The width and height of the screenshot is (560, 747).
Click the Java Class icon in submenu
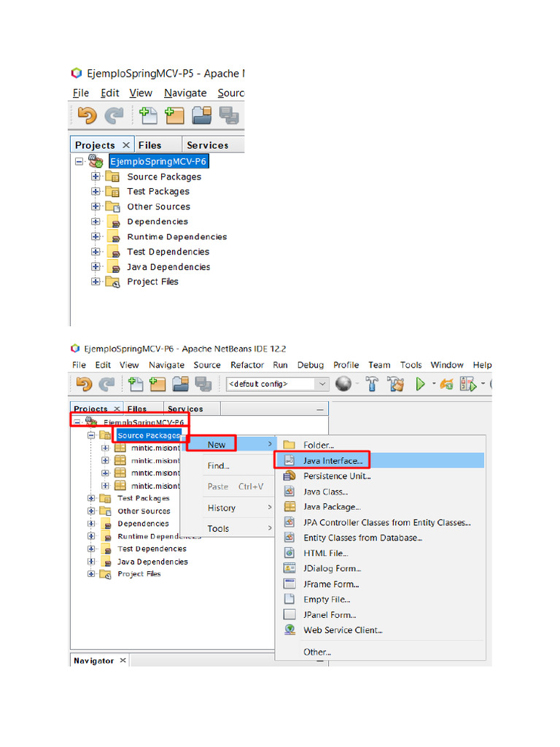point(289,492)
